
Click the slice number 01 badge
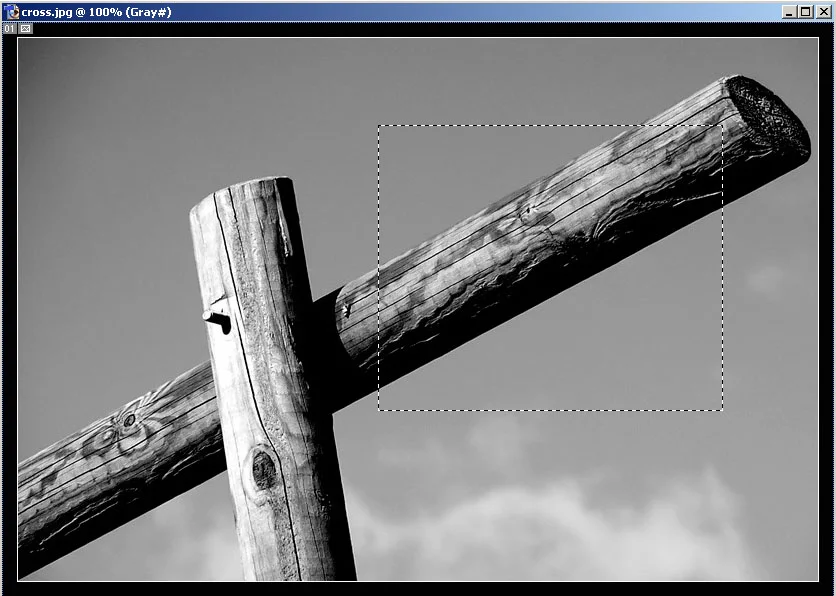[x=9, y=28]
